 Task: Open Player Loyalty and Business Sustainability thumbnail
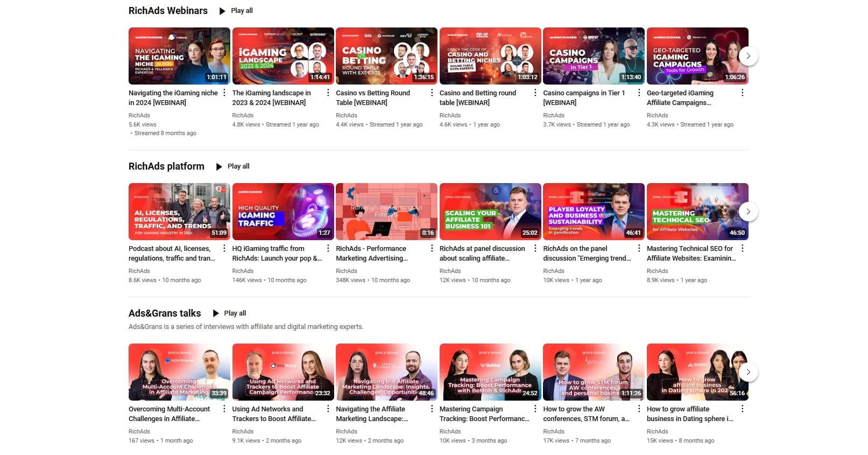click(x=594, y=212)
